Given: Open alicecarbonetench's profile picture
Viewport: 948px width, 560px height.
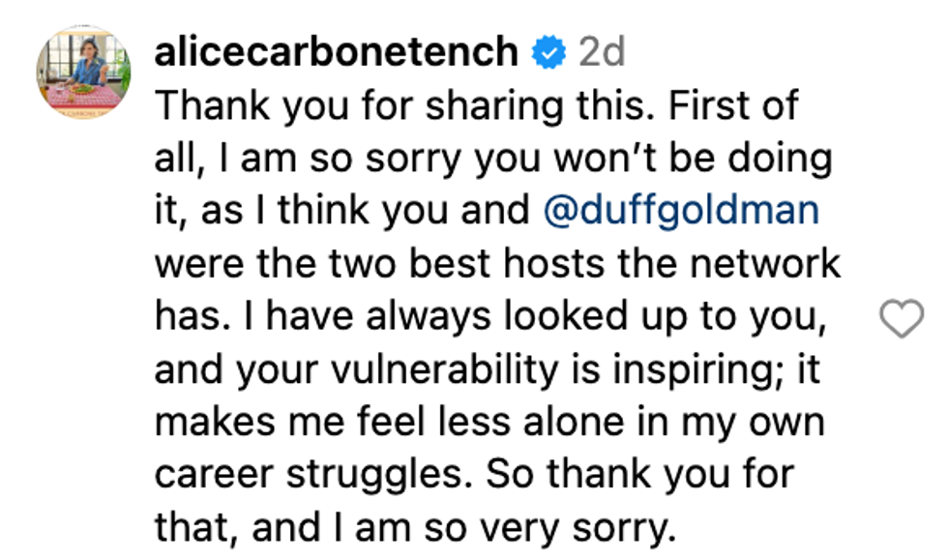Looking at the screenshot, I should [82, 74].
